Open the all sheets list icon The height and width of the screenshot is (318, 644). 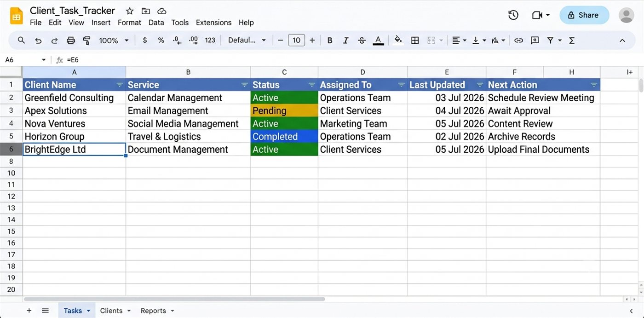coord(45,311)
